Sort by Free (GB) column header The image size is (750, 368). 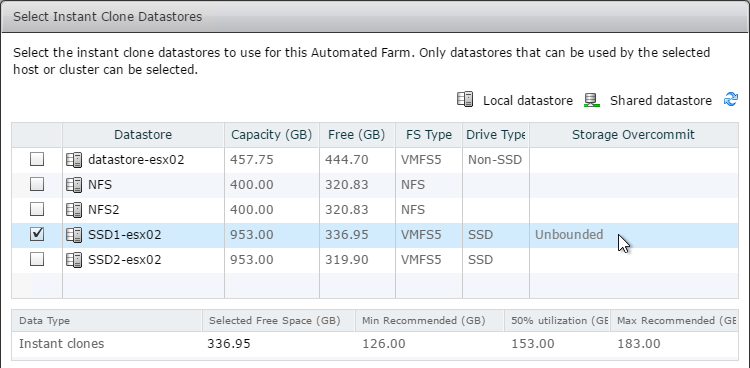tap(357, 135)
